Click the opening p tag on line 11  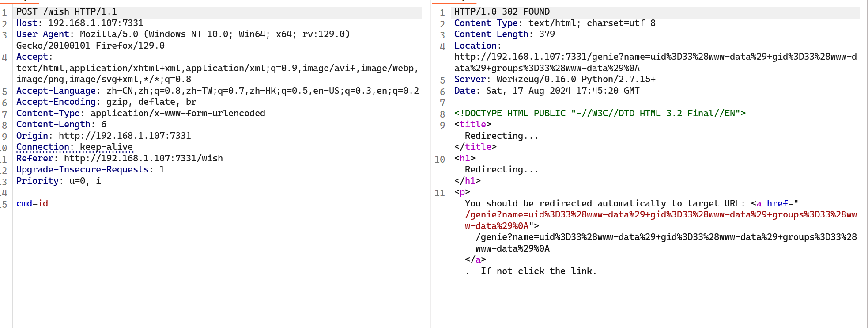(462, 192)
